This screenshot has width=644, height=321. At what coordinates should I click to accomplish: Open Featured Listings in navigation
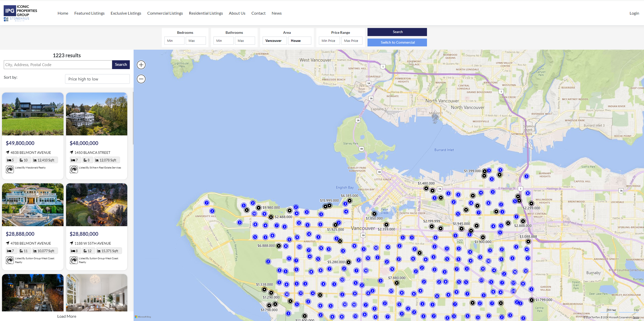(89, 13)
